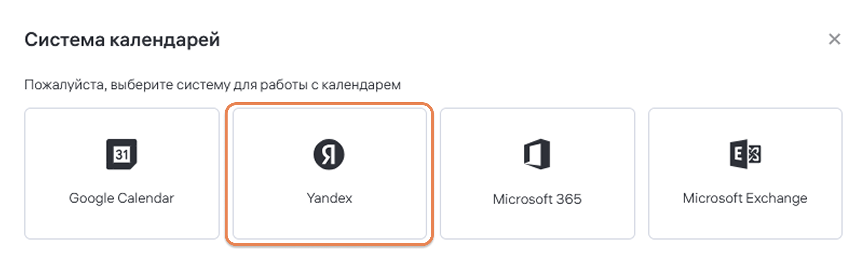The height and width of the screenshot is (265, 868).
Task: Click the Microsoft 365 Office icon
Action: point(537,154)
